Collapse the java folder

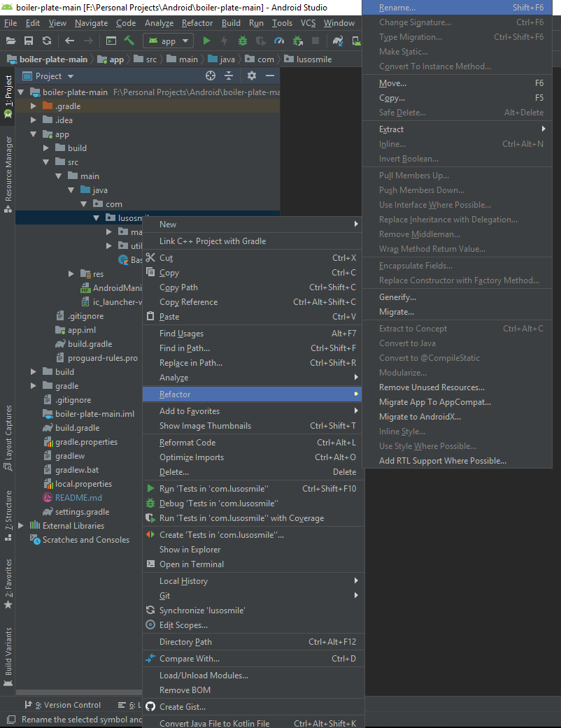click(71, 190)
